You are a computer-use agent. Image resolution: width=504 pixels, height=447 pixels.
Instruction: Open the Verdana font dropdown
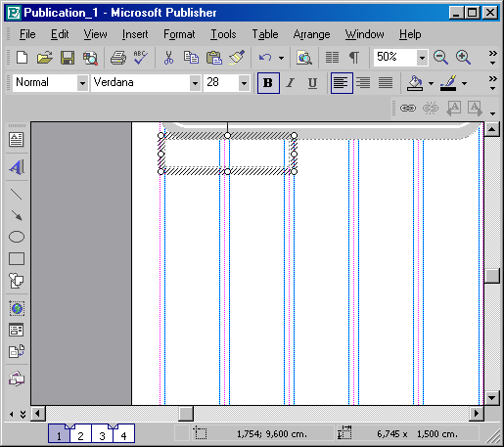[195, 83]
